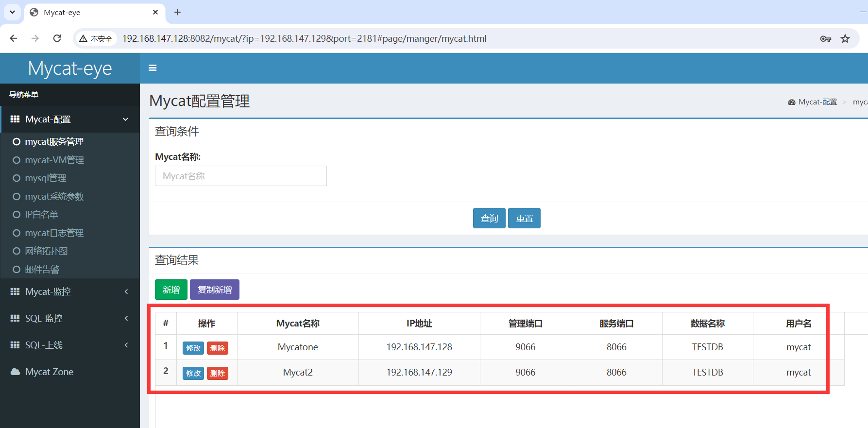Open saved passwords key icon
The height and width of the screenshot is (428, 868).
tap(825, 39)
